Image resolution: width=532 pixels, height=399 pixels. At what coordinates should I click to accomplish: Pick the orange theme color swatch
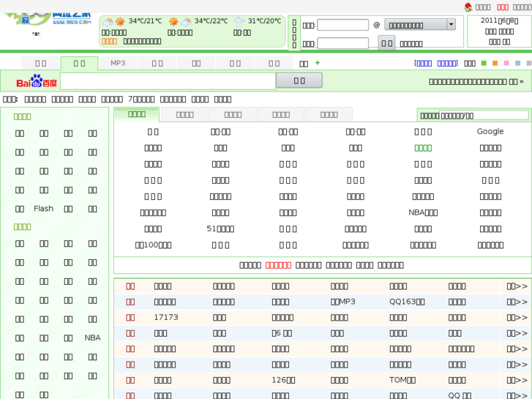(495, 63)
